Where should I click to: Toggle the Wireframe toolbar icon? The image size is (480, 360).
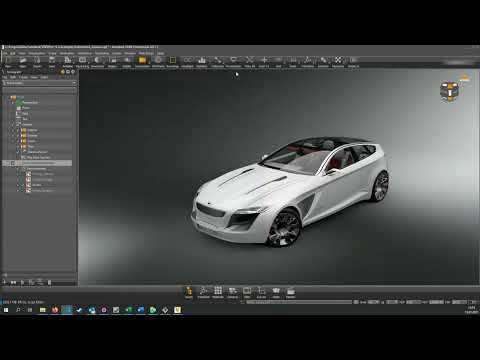(158, 61)
